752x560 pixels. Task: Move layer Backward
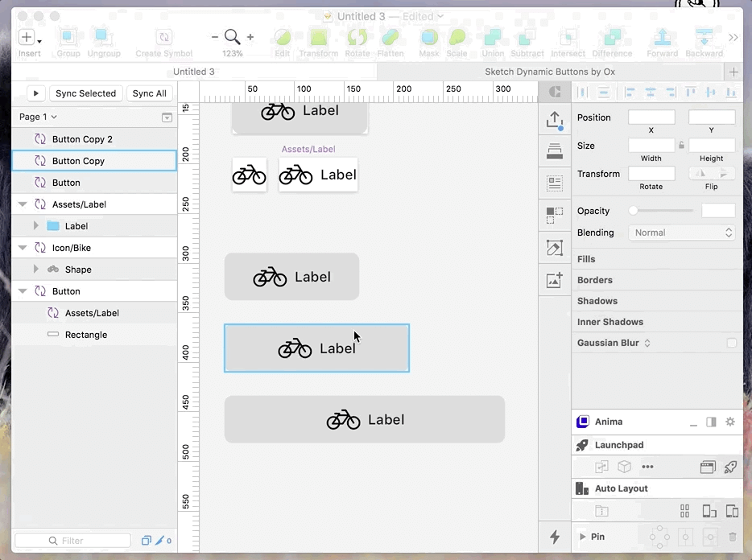pos(704,37)
